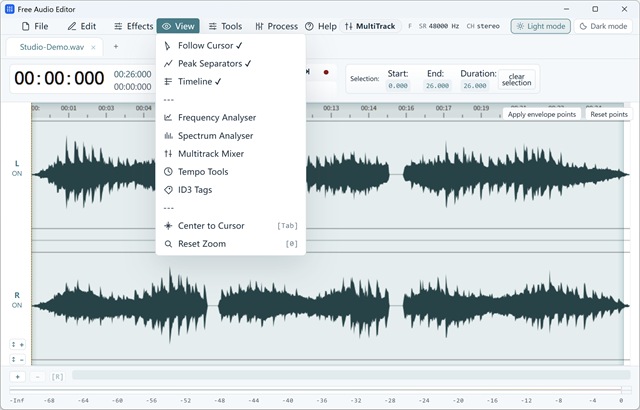The image size is (640, 410).
Task: Increase vertical waveform zoom
Action: (17, 345)
